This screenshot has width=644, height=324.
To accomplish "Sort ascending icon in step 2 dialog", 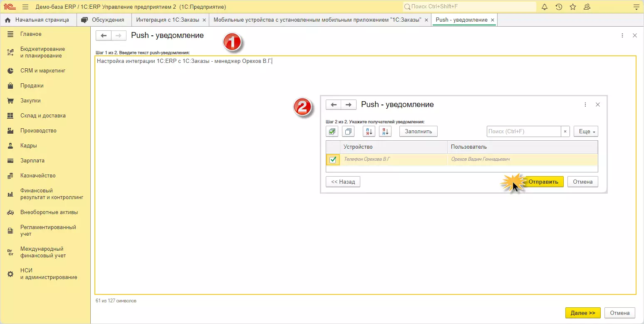I will tap(369, 132).
